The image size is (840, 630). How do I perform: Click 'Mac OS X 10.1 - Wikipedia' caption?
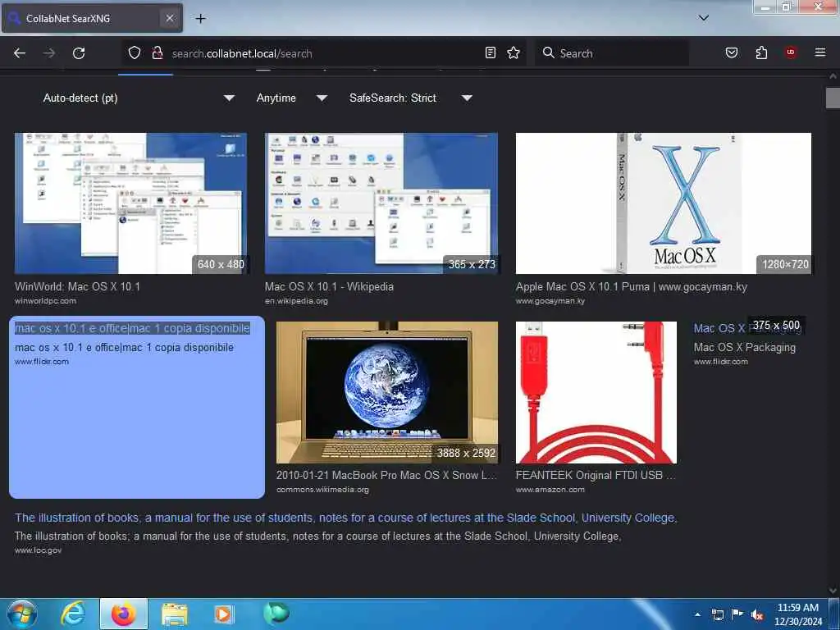329,286
